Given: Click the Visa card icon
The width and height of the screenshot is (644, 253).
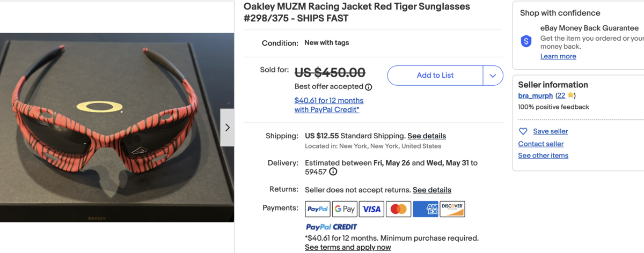Looking at the screenshot, I should [x=371, y=209].
